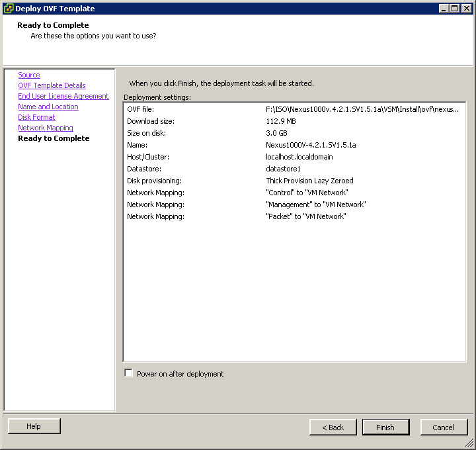
Task: Go back with the Back button
Action: 333,427
